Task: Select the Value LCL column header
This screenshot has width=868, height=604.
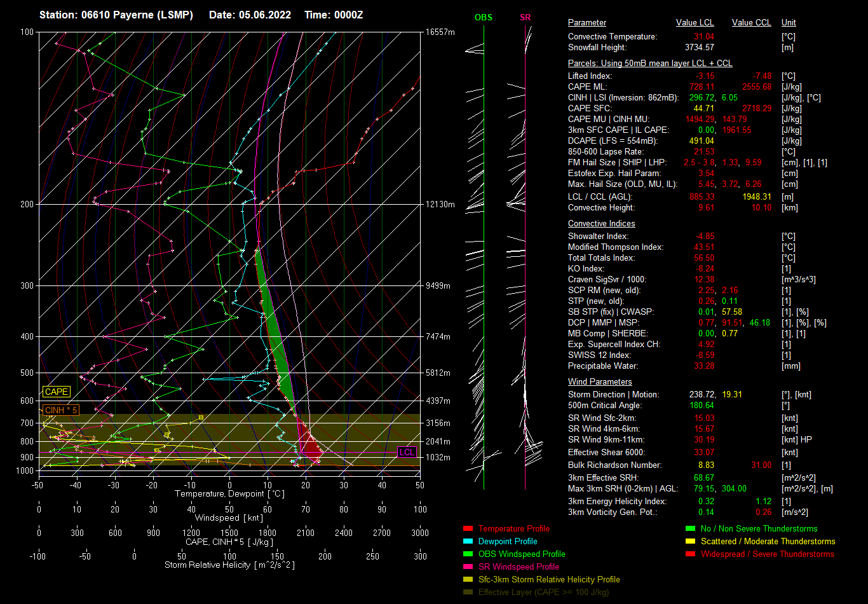Action: (x=695, y=23)
